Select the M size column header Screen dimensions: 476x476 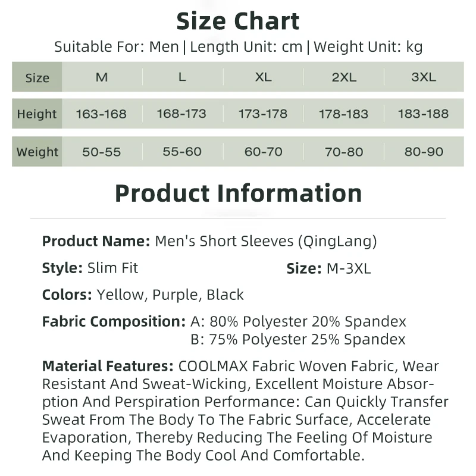pos(102,77)
